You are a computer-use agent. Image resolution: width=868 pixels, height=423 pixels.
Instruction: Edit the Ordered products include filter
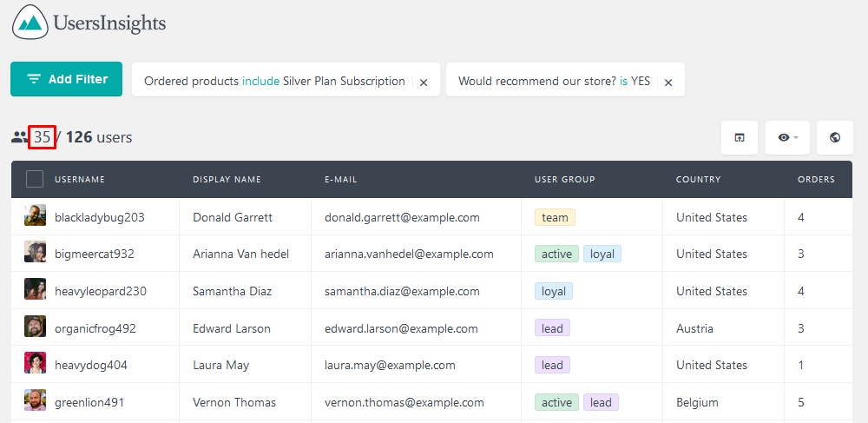pos(274,82)
